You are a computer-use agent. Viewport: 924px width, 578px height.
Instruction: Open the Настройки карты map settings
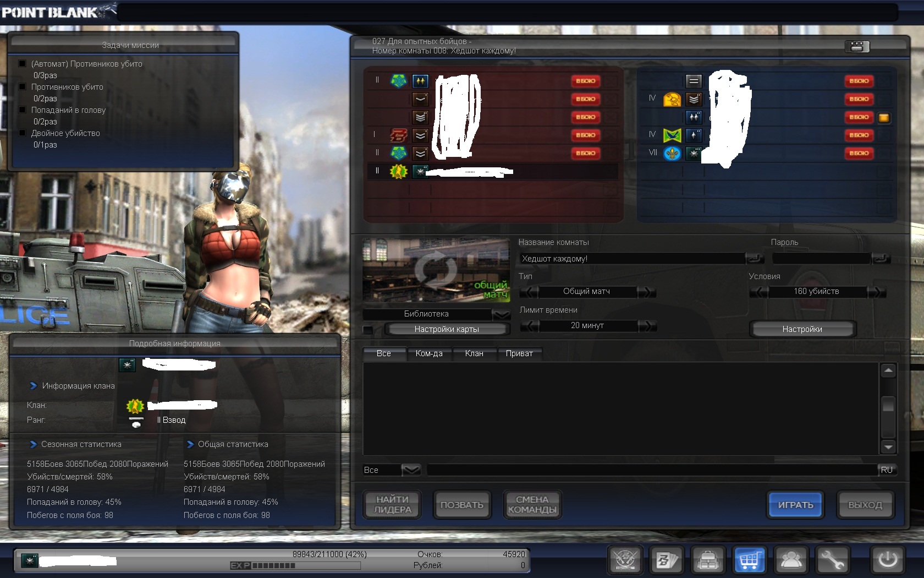447,329
